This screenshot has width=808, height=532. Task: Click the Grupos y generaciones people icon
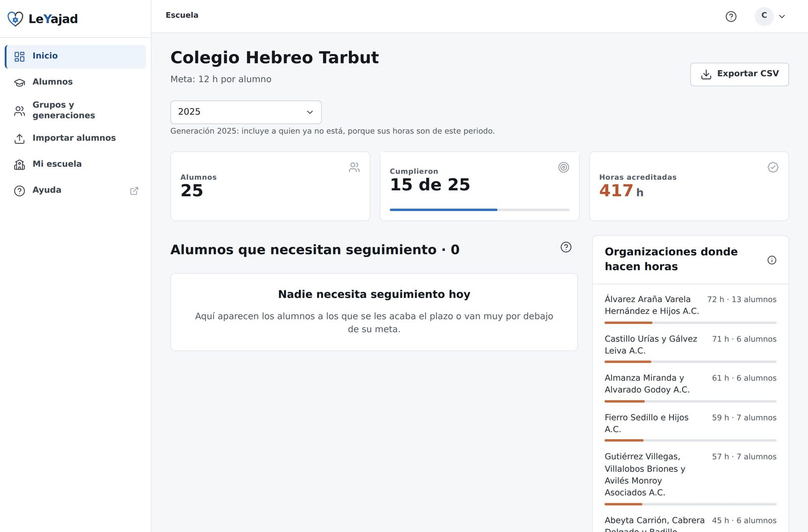[19, 111]
